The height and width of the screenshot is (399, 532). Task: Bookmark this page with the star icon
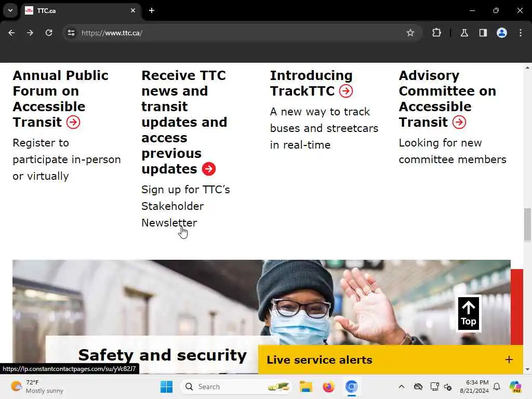click(x=410, y=33)
